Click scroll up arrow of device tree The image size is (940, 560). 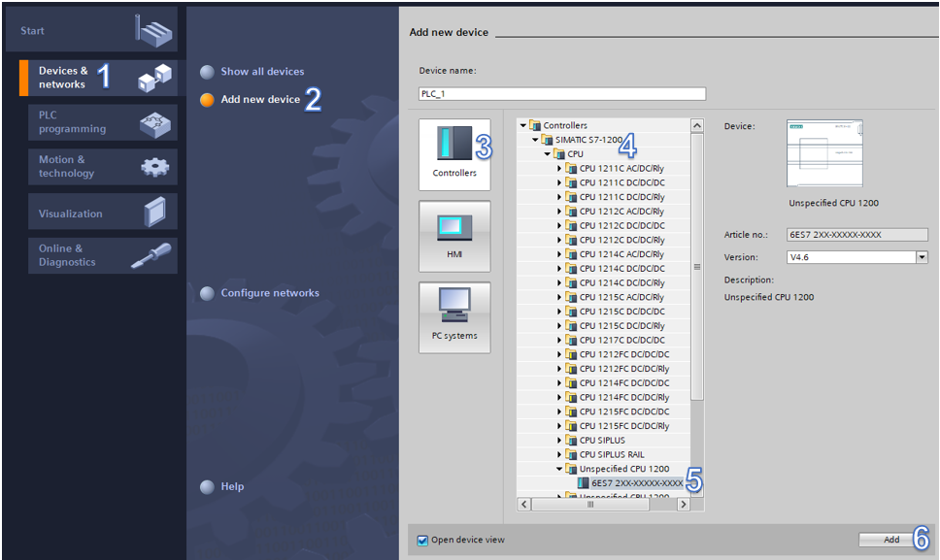(696, 125)
